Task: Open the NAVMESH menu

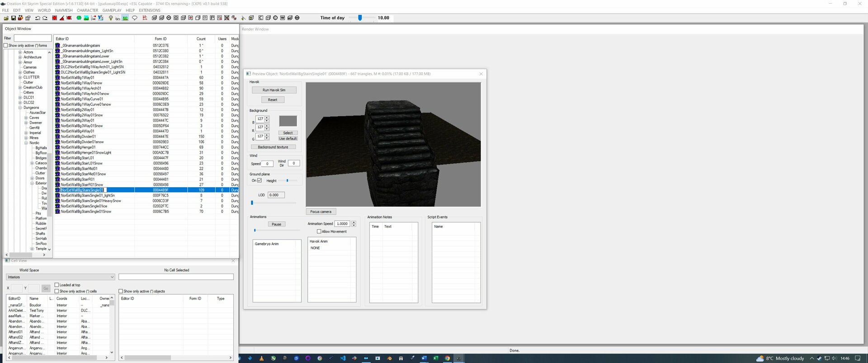Action: pyautogui.click(x=64, y=10)
